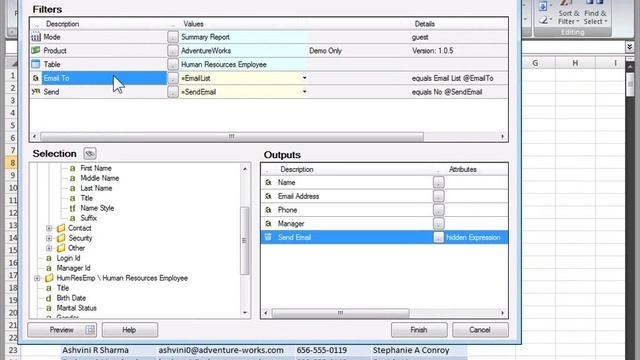
Task: Click the Selection panel toggle icon
Action: coord(90,153)
